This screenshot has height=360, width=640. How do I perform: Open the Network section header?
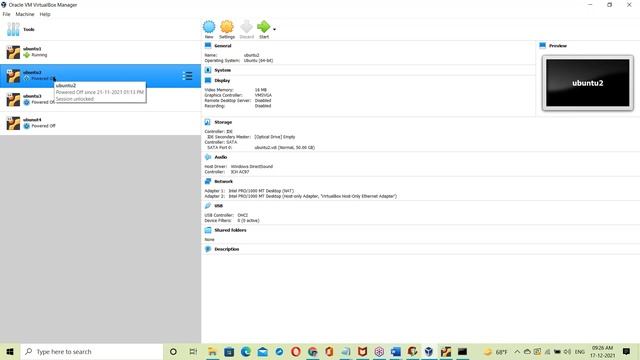pyautogui.click(x=224, y=181)
